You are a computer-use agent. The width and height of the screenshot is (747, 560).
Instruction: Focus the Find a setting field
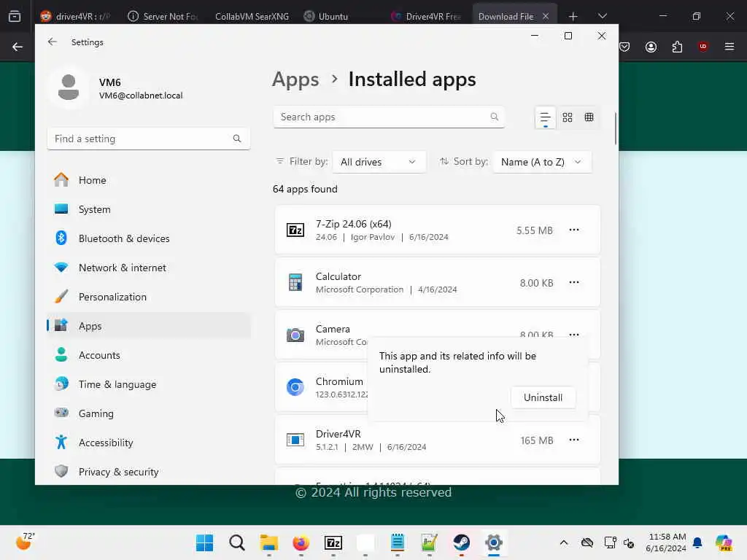(149, 139)
